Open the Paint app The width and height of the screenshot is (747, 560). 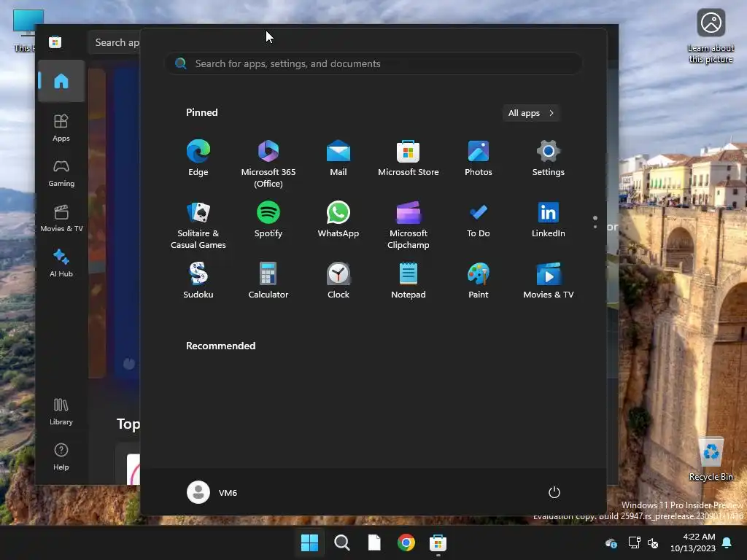[x=479, y=281]
